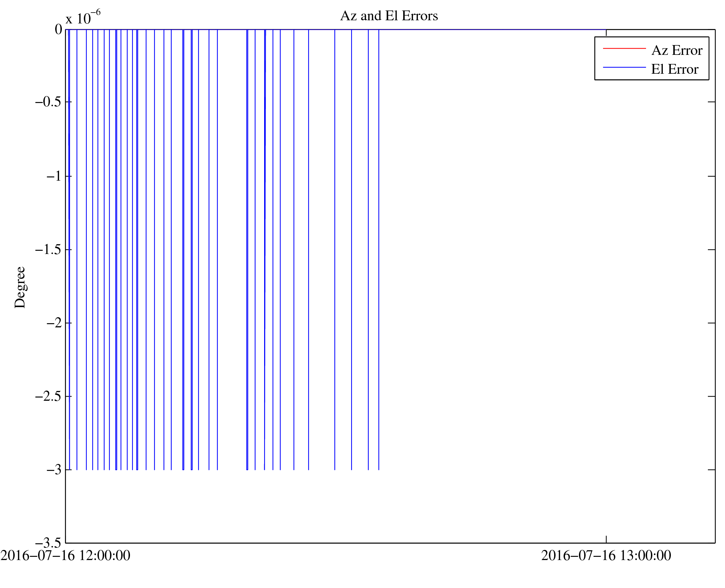Click the 12:00:00 x-axis tick label
Viewport: 725px width, 588px height.
click(65, 555)
